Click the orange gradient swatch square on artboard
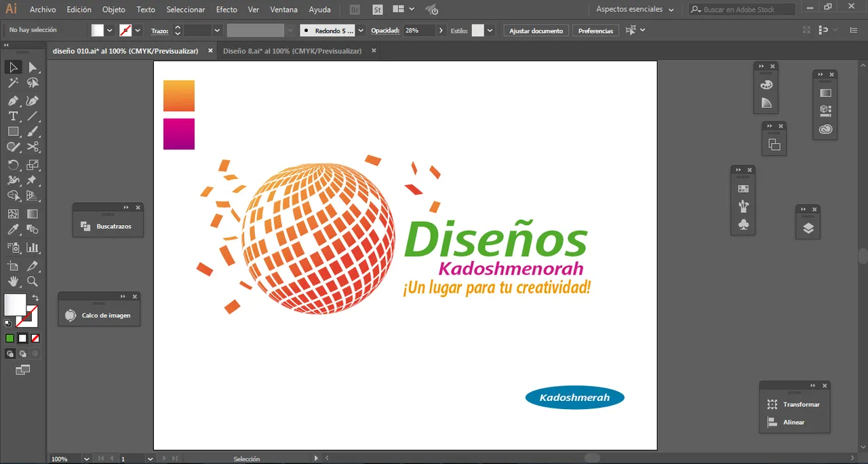The width and height of the screenshot is (868, 464). pyautogui.click(x=179, y=96)
